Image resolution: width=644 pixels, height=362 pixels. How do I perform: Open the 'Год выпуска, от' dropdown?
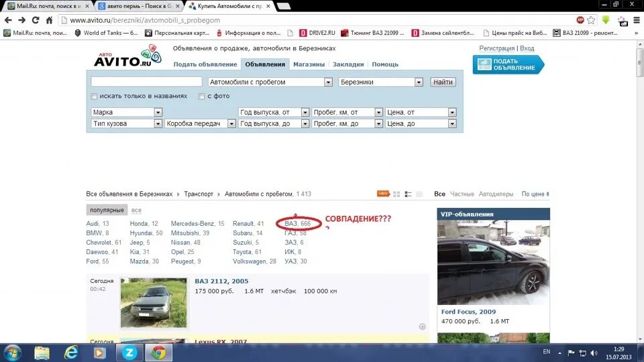[x=274, y=112]
